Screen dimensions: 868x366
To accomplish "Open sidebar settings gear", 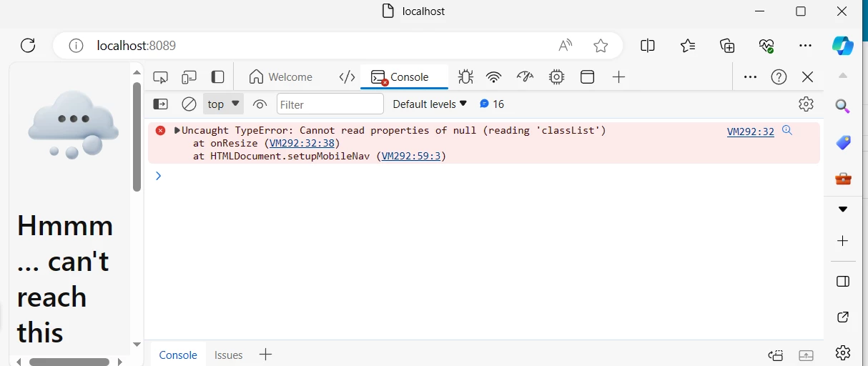I will (x=843, y=352).
